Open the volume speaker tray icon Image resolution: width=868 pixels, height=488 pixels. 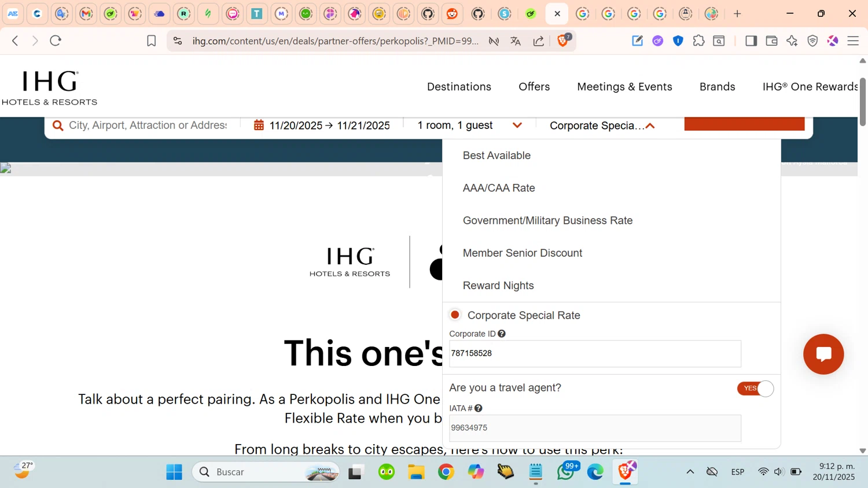coord(779,472)
